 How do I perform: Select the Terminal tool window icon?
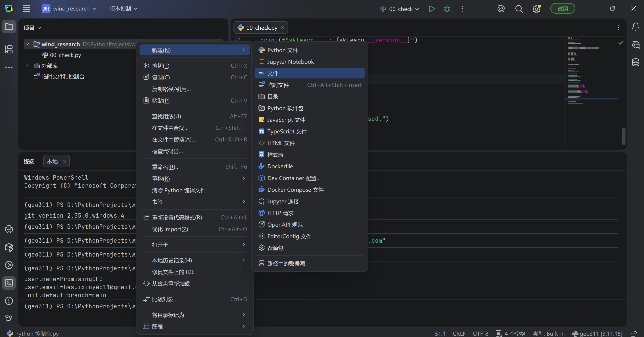(9, 283)
